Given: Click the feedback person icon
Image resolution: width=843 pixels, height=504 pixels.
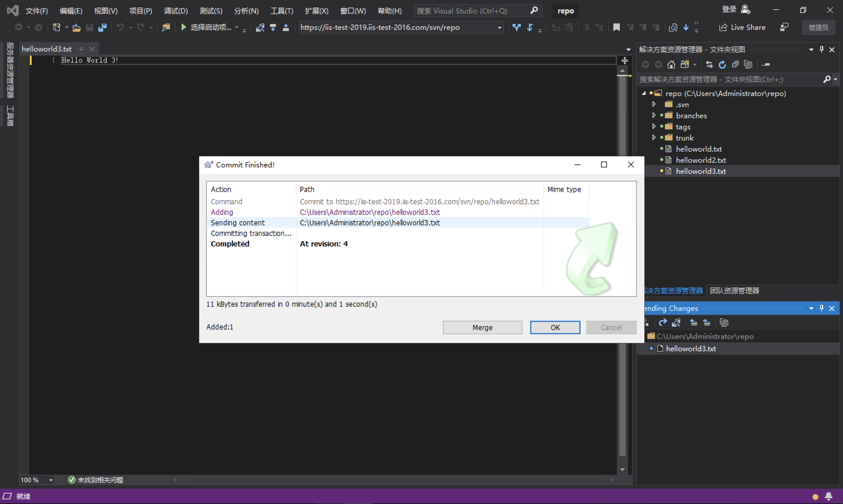Looking at the screenshot, I should [784, 27].
